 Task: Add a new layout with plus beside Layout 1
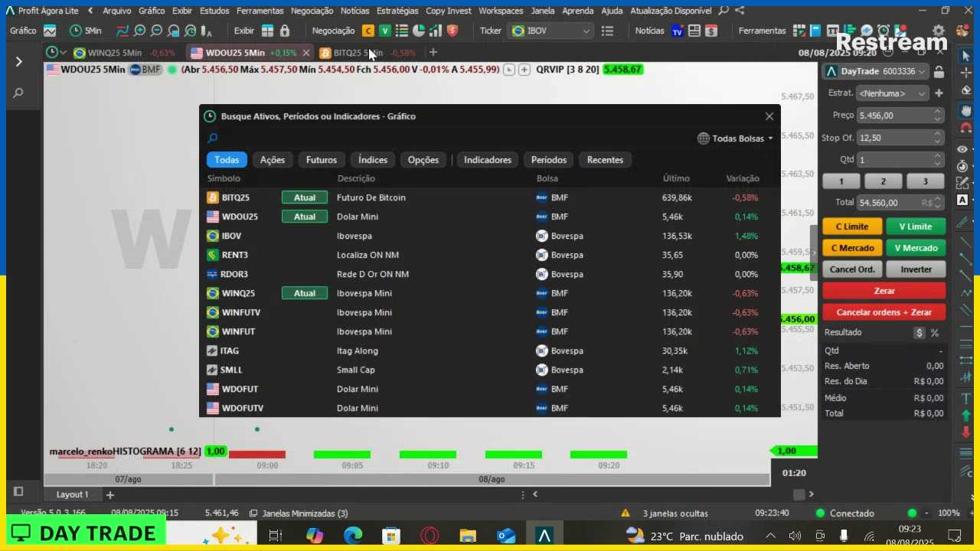pyautogui.click(x=109, y=494)
